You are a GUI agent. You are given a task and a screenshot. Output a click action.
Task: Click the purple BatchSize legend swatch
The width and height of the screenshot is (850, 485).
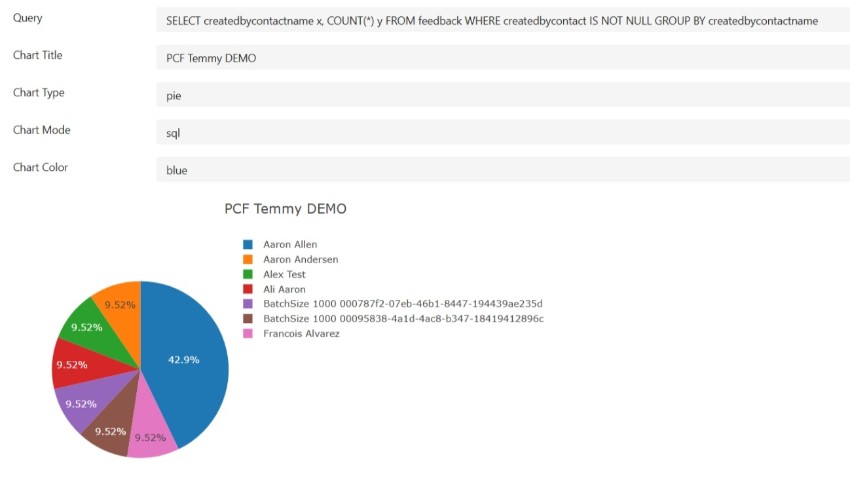[x=248, y=304]
